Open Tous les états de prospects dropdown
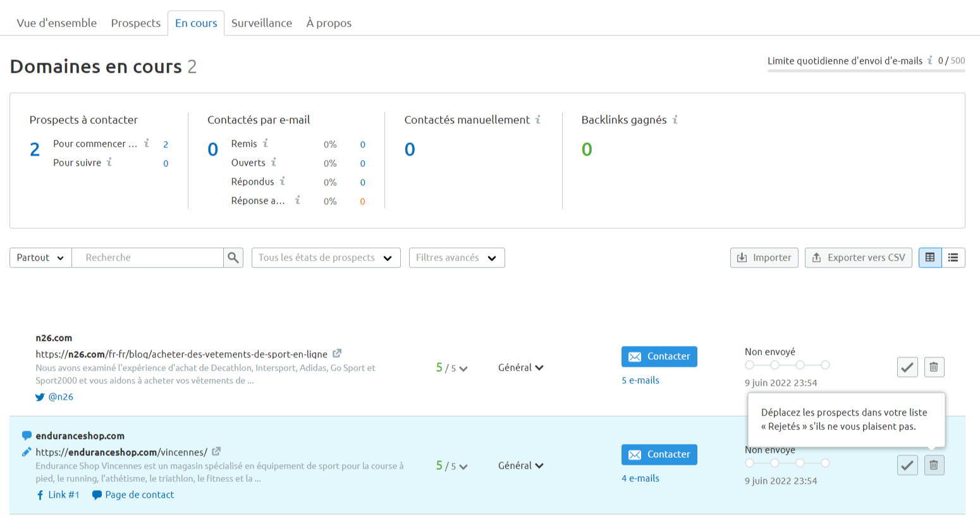 tap(326, 257)
